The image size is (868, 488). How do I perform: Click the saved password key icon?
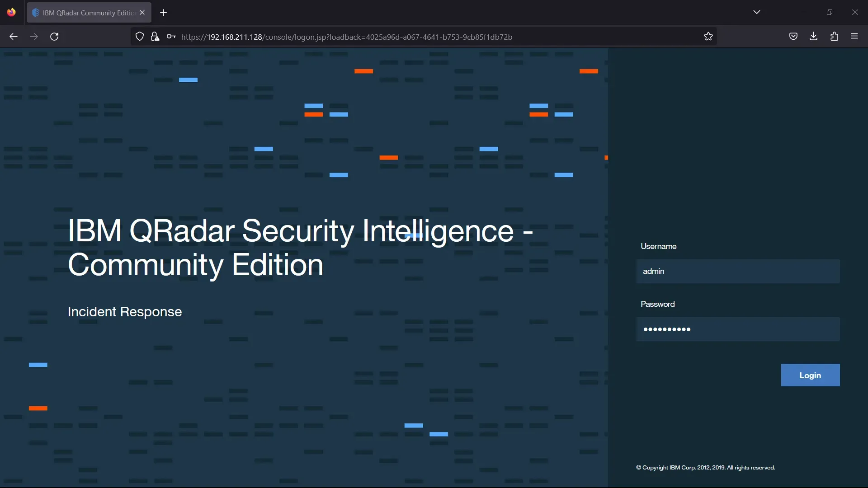click(x=171, y=37)
